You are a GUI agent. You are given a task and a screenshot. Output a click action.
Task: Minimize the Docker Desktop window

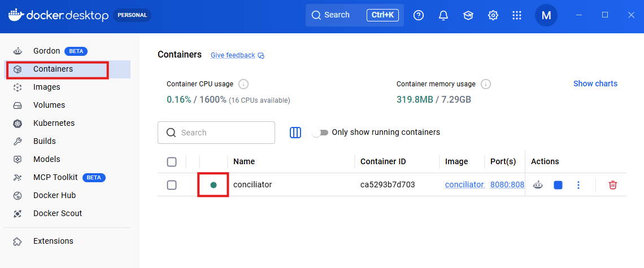point(579,15)
